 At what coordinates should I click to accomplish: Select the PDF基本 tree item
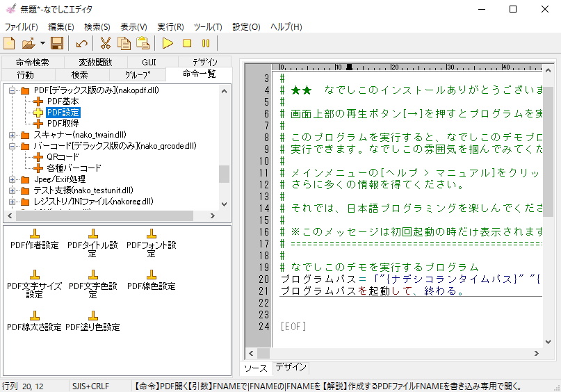(63, 101)
